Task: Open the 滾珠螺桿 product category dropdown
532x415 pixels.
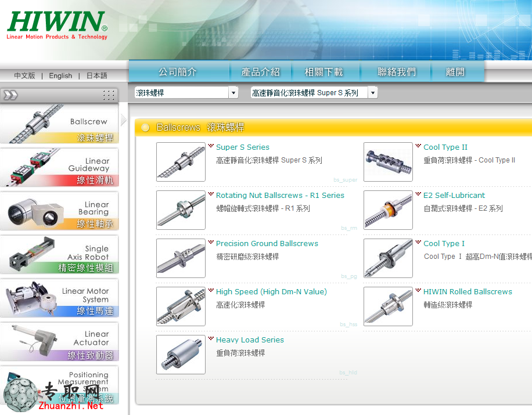Action: pyautogui.click(x=186, y=92)
